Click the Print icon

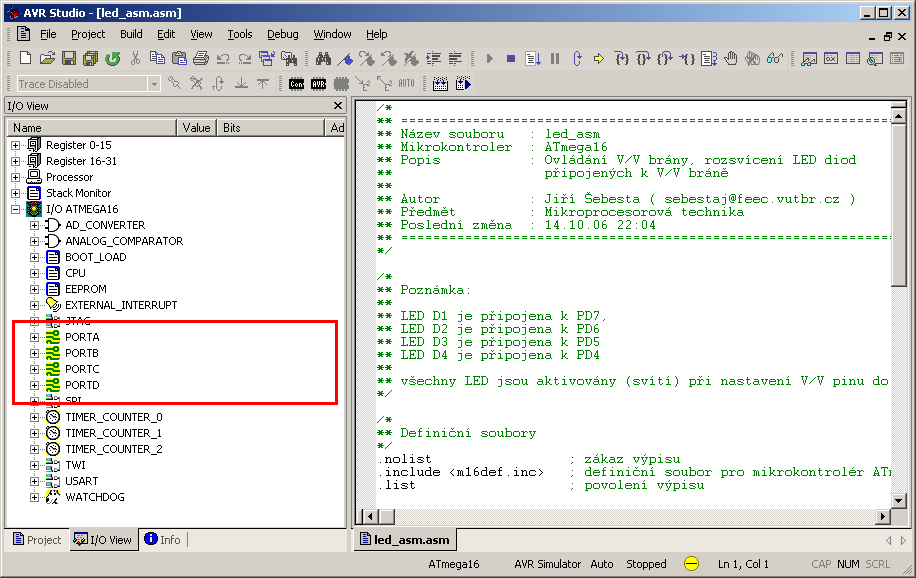[x=201, y=58]
